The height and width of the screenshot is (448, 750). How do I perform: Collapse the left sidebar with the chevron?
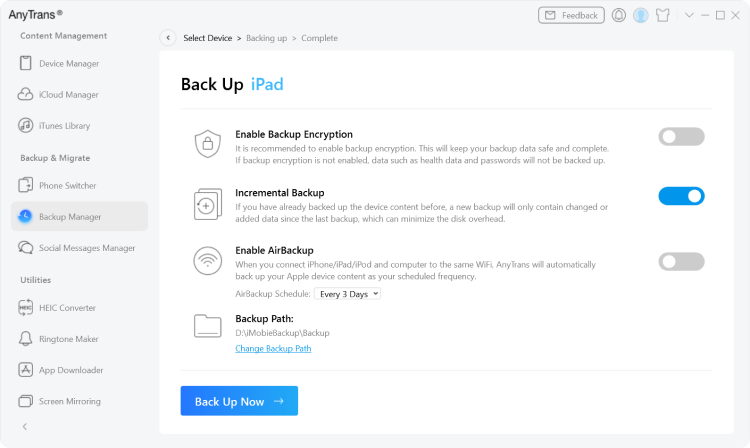click(25, 426)
